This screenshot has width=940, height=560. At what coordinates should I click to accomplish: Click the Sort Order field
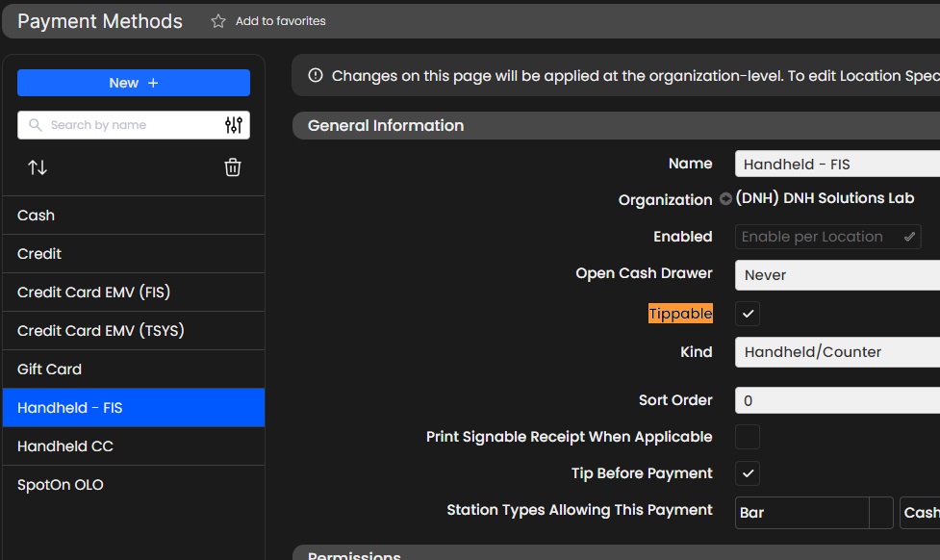pyautogui.click(x=837, y=400)
